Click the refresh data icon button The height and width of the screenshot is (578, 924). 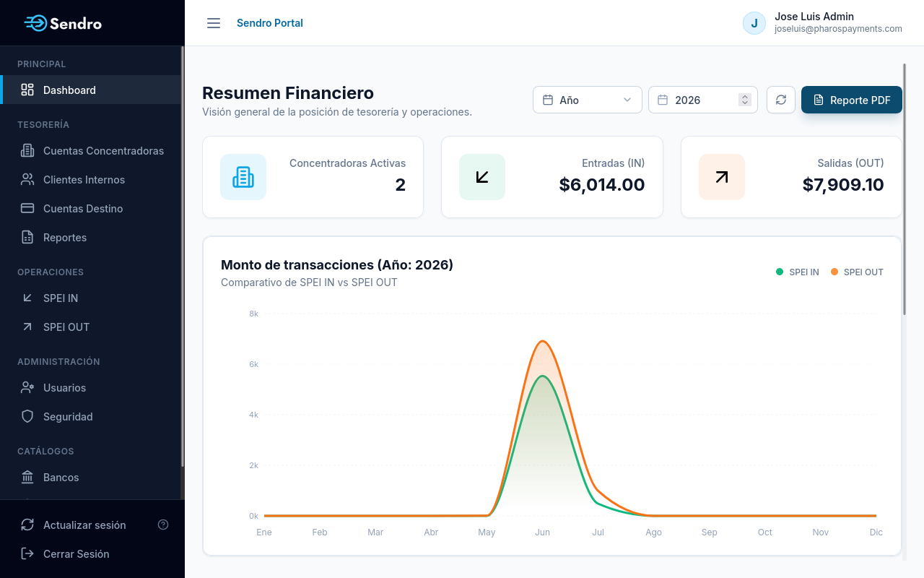pos(781,100)
